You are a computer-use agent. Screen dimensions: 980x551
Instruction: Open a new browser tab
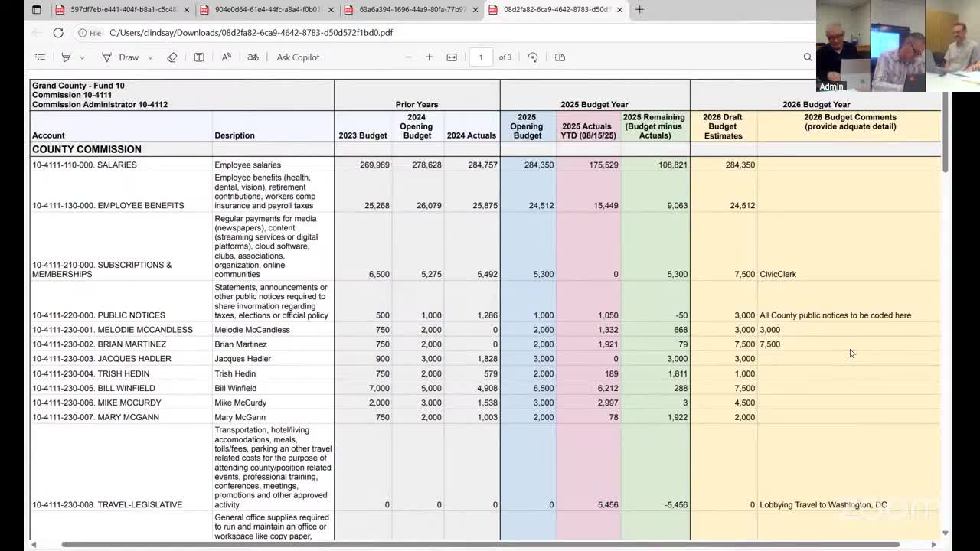[x=639, y=9]
